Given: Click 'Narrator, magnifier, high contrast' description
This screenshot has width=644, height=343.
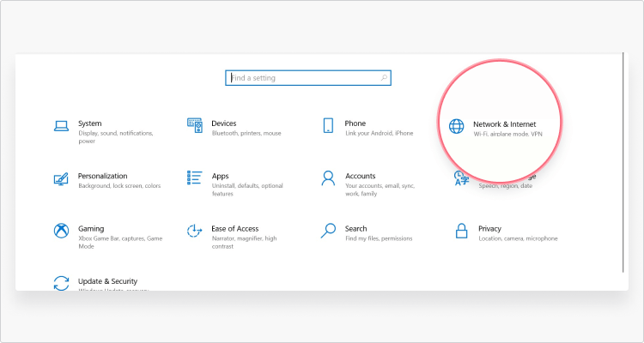Looking at the screenshot, I should (245, 243).
